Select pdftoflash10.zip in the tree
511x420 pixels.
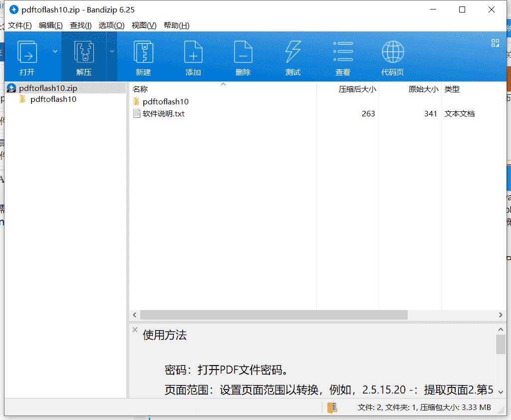click(x=66, y=88)
